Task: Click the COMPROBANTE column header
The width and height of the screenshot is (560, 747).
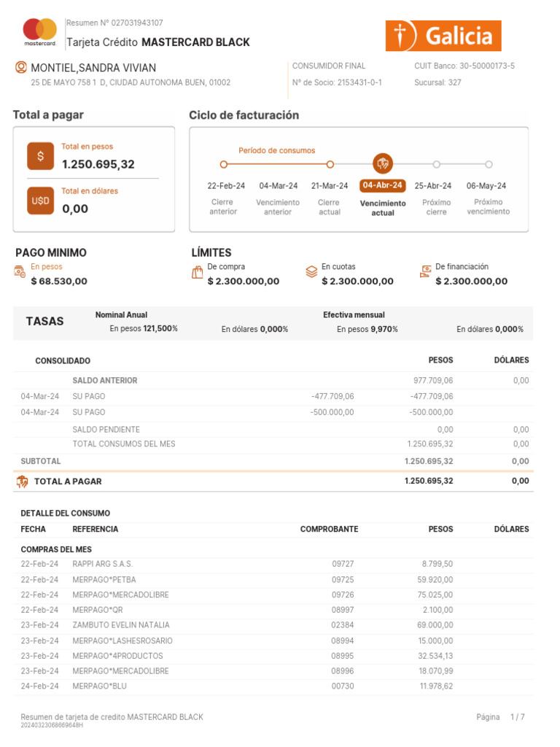Action: [329, 530]
